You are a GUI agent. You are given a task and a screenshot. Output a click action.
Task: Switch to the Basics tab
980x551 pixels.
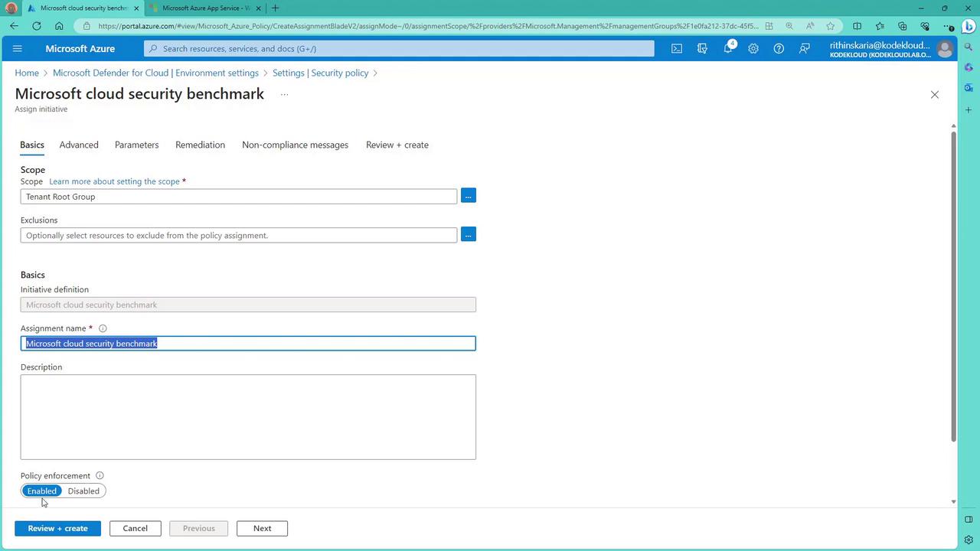(32, 145)
